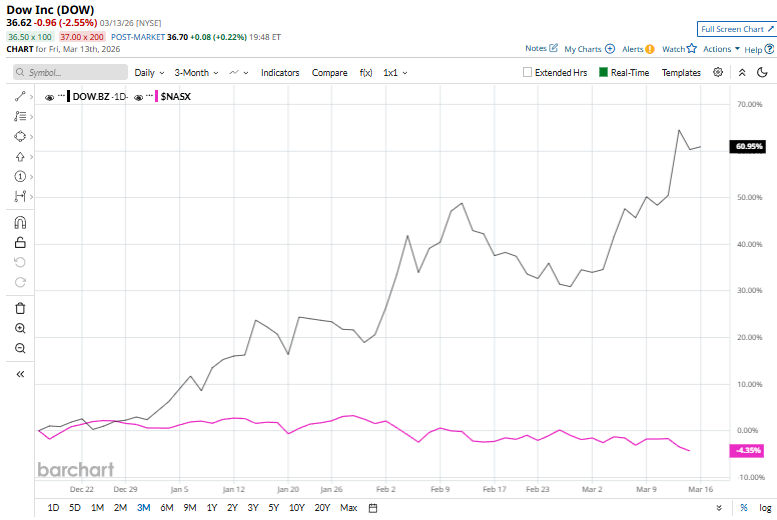Click the -4.35% NASX label
The height and width of the screenshot is (520, 777).
point(746,450)
